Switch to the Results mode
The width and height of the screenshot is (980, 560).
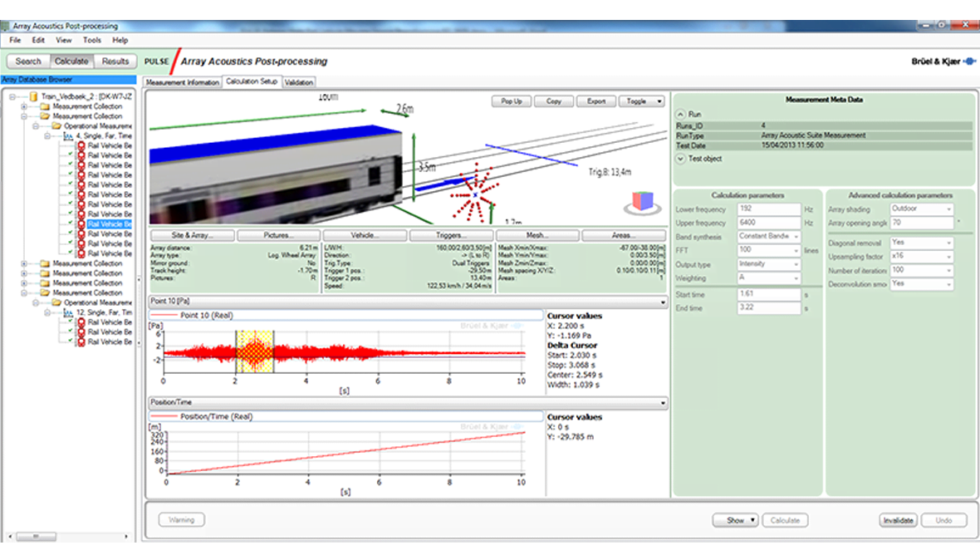coord(115,61)
